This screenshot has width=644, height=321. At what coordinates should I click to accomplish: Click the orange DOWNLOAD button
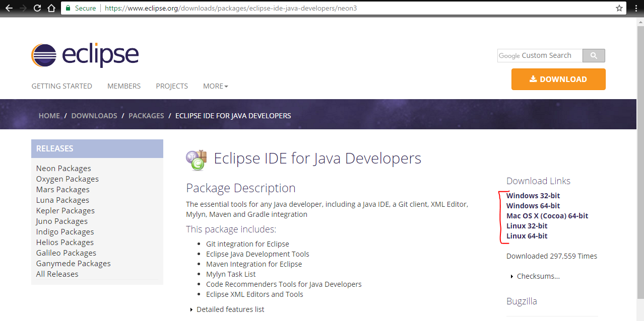558,79
